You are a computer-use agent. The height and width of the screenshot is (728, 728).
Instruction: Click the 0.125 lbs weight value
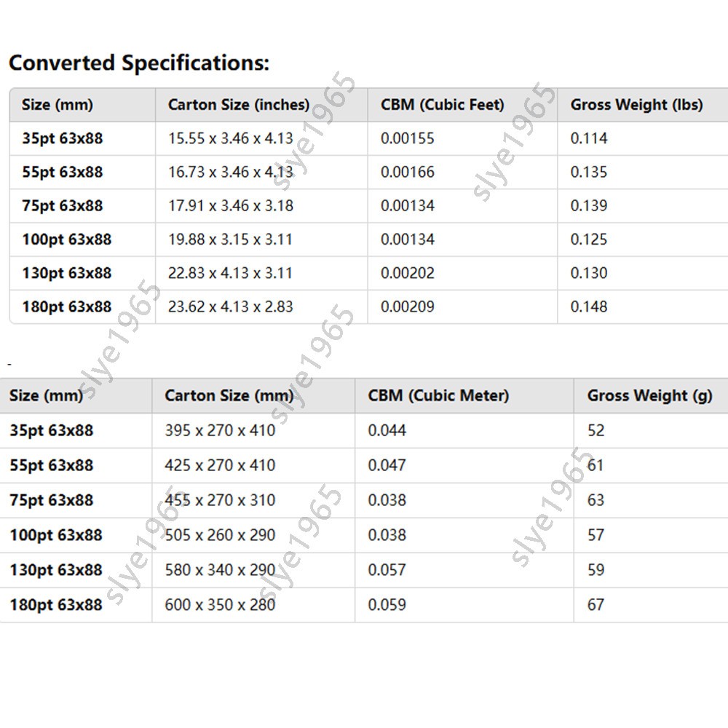pyautogui.click(x=589, y=239)
